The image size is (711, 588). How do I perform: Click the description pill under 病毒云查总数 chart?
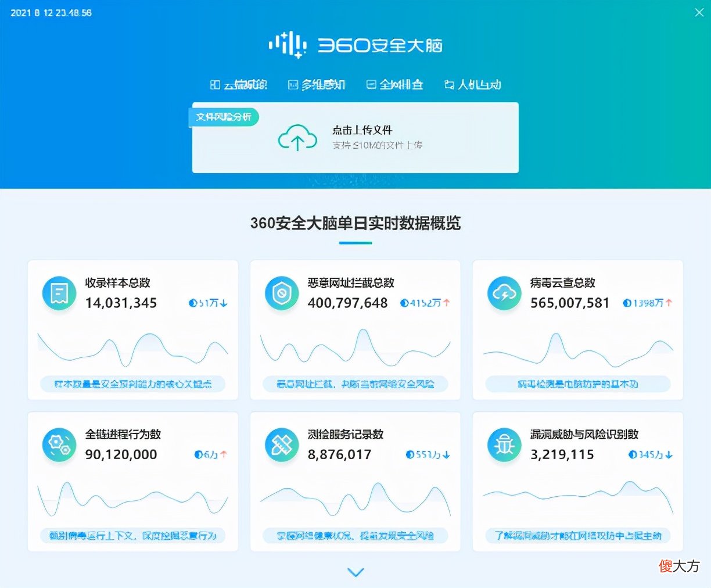578,384
